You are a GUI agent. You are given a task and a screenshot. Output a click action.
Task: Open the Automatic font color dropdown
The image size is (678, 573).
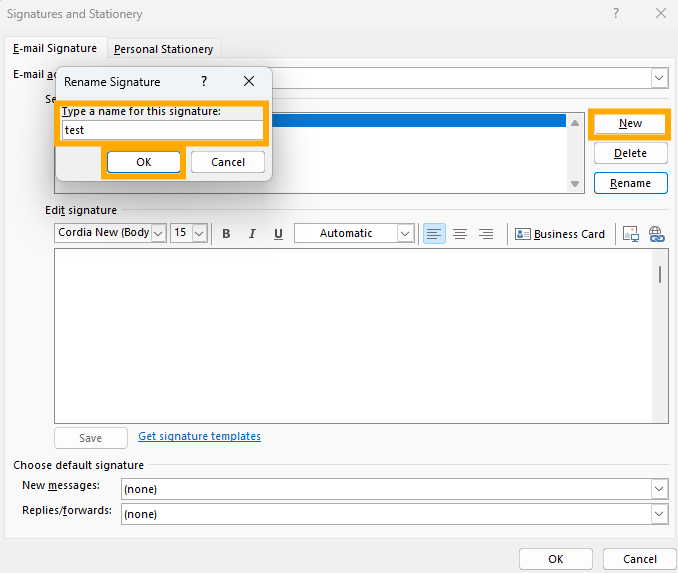[405, 234]
